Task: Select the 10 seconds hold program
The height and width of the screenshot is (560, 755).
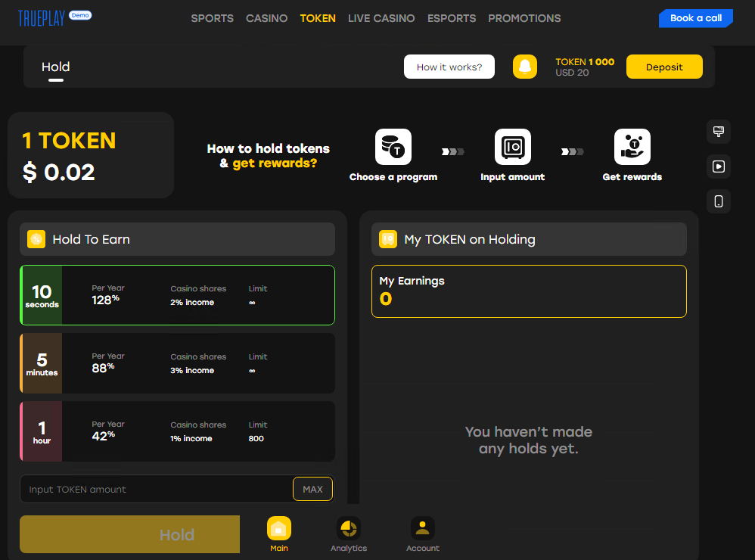Action: click(177, 295)
